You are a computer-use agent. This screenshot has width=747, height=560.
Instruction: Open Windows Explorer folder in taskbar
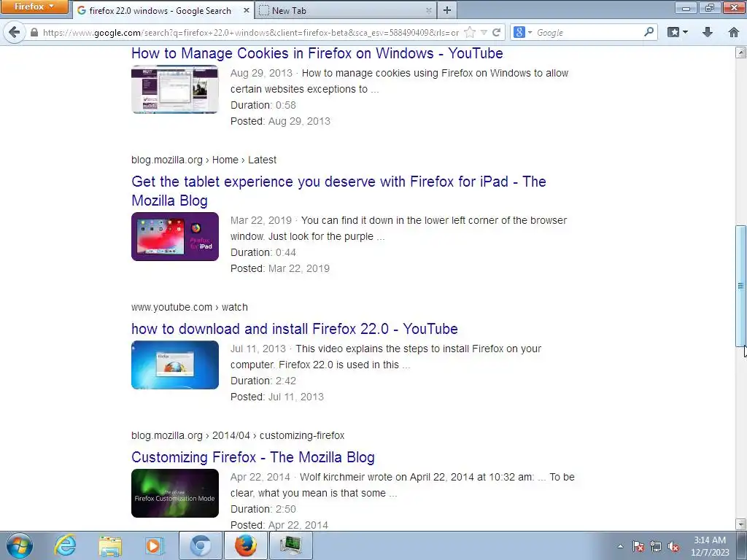[111, 545]
